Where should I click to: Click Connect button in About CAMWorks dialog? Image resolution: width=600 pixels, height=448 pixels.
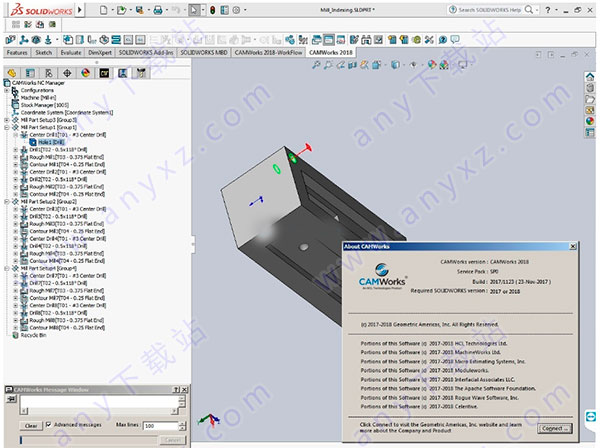(x=555, y=428)
